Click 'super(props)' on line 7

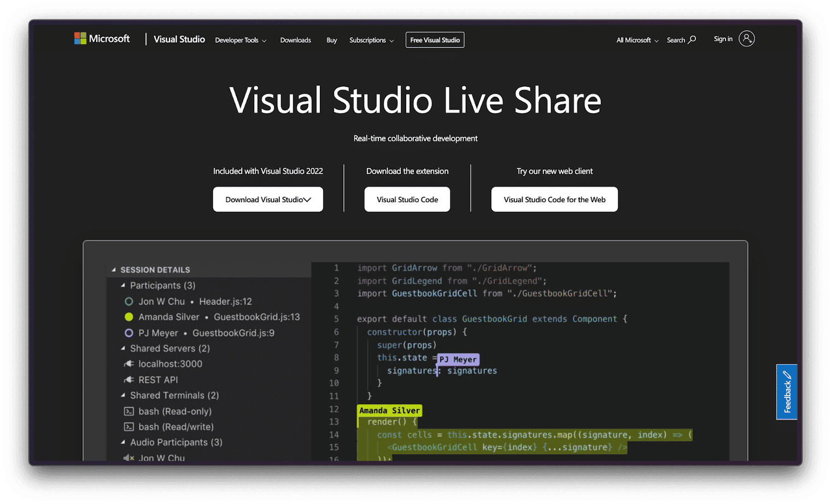click(x=407, y=345)
